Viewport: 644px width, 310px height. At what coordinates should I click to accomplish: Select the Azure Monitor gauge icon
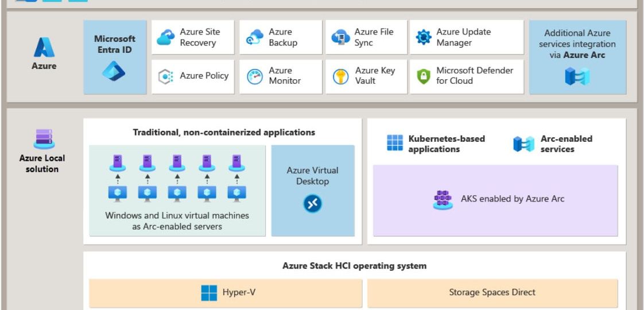pos(255,76)
